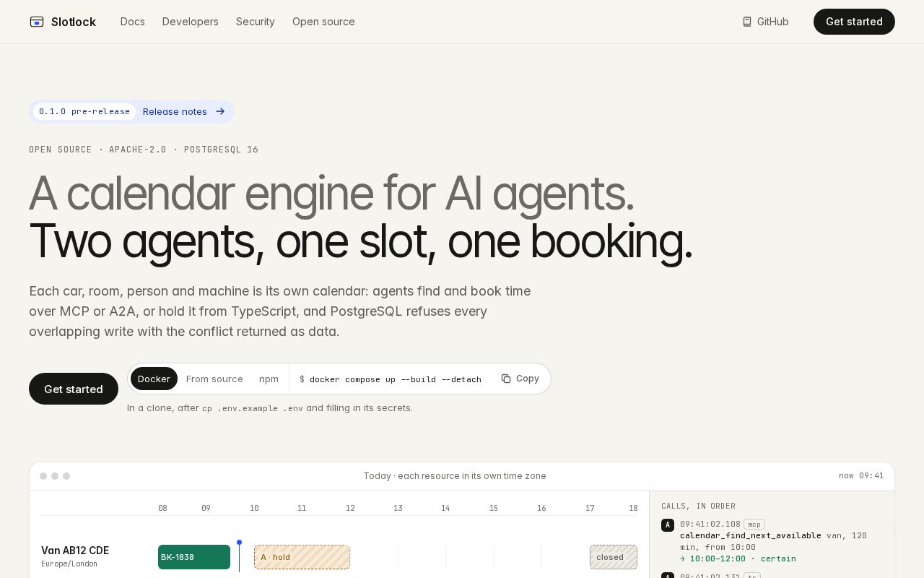Click the 0.1.0 pre-release badge
Screen dimensions: 924x578
(x=84, y=111)
